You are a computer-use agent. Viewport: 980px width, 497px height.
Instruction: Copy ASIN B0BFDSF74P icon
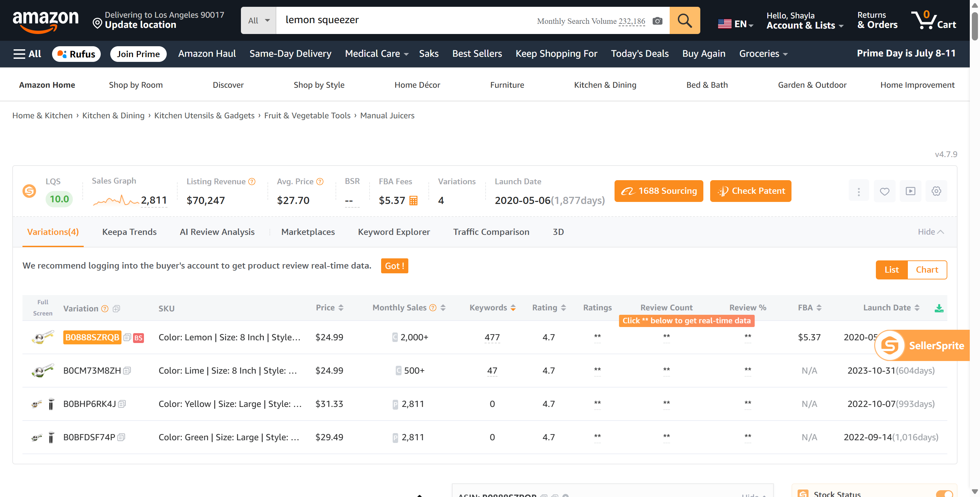pyautogui.click(x=121, y=438)
